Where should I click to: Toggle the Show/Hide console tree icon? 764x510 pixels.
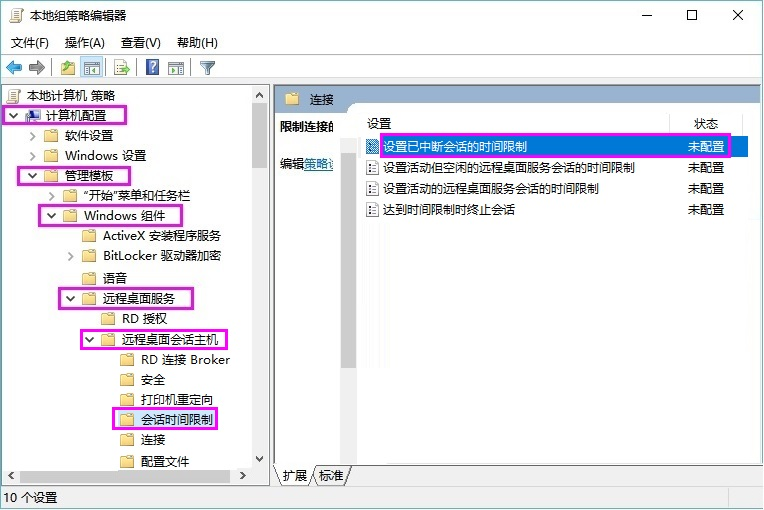coord(92,68)
